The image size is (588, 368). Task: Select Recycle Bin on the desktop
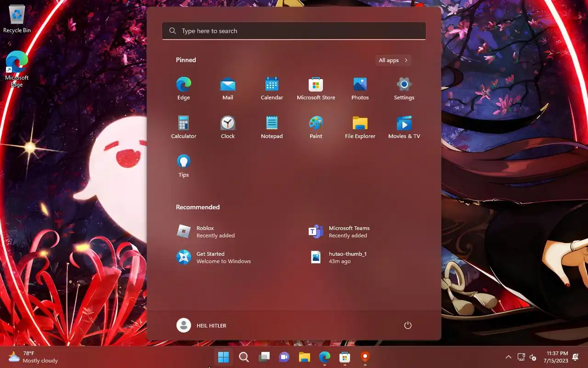[17, 19]
